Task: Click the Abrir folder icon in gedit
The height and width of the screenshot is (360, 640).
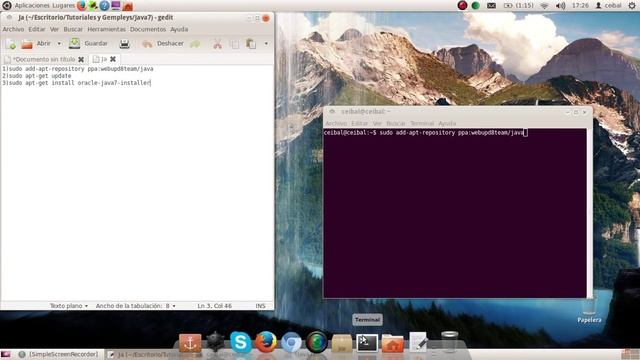Action: 27,44
